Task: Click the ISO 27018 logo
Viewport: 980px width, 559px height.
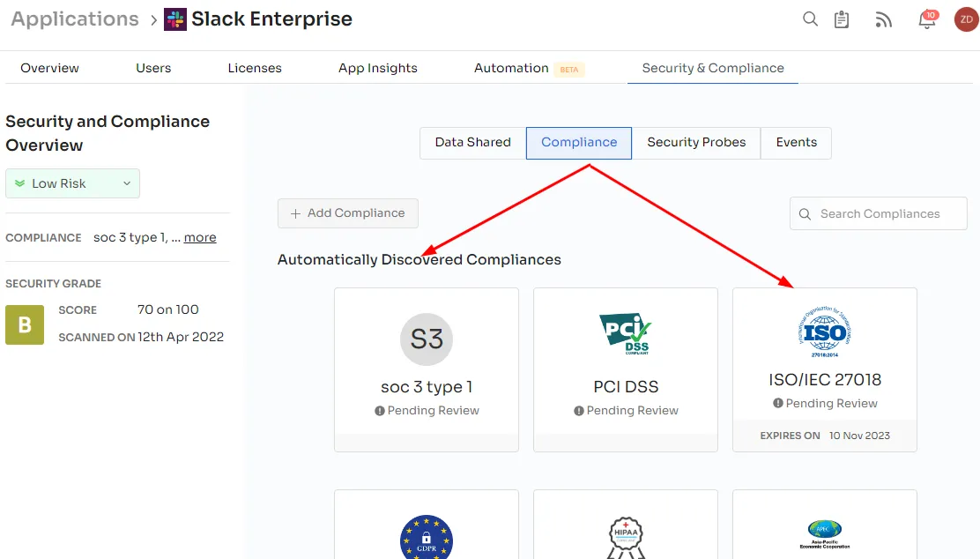Action: (825, 332)
